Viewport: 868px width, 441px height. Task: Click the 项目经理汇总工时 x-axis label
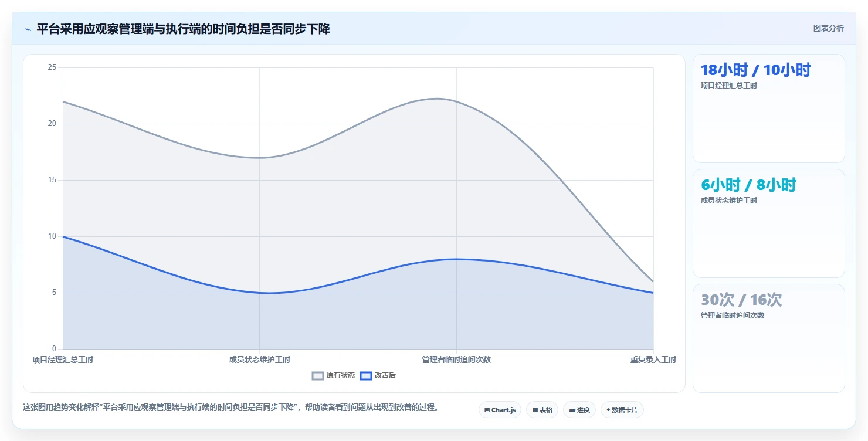(63, 359)
